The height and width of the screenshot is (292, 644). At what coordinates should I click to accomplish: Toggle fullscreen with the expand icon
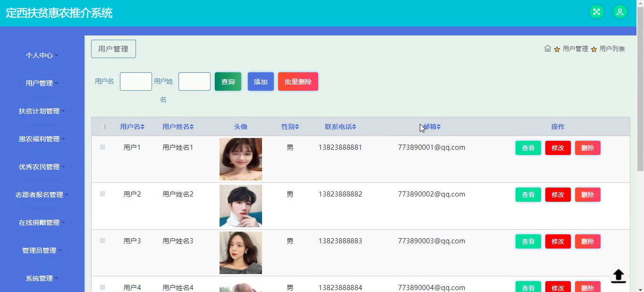[x=597, y=12]
